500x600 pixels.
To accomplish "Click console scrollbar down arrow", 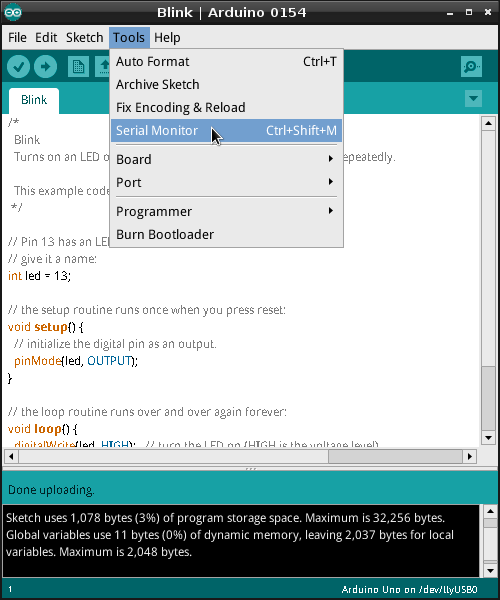I will click(x=490, y=571).
